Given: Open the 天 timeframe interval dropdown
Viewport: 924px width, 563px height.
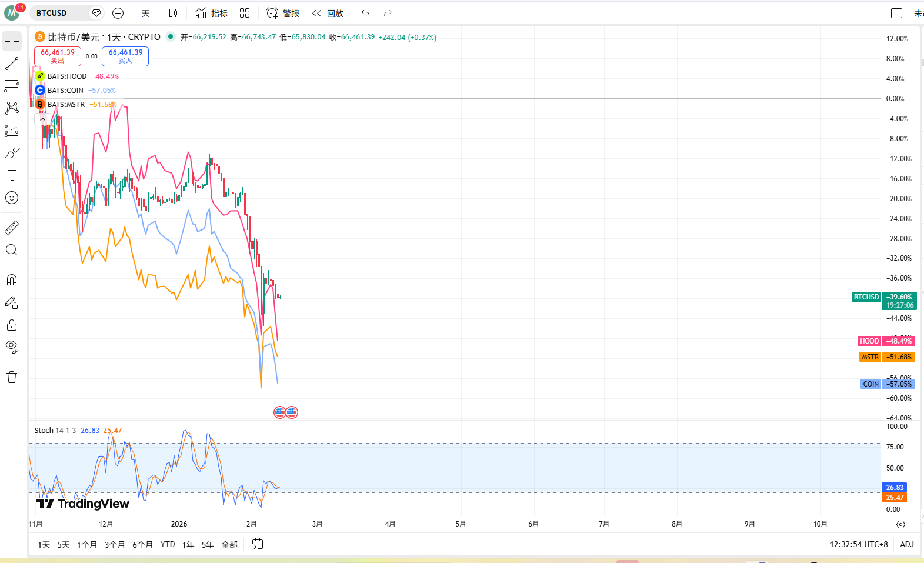Looking at the screenshot, I should coord(145,13).
